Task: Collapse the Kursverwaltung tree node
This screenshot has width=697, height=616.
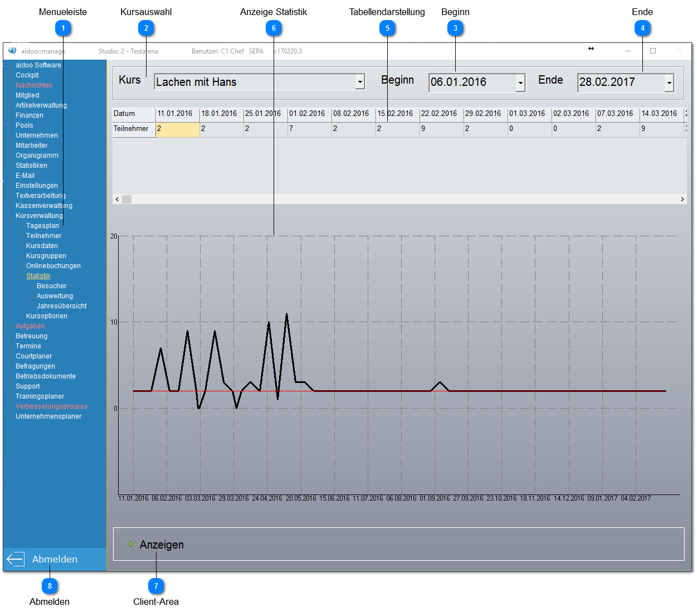Action: tap(39, 216)
